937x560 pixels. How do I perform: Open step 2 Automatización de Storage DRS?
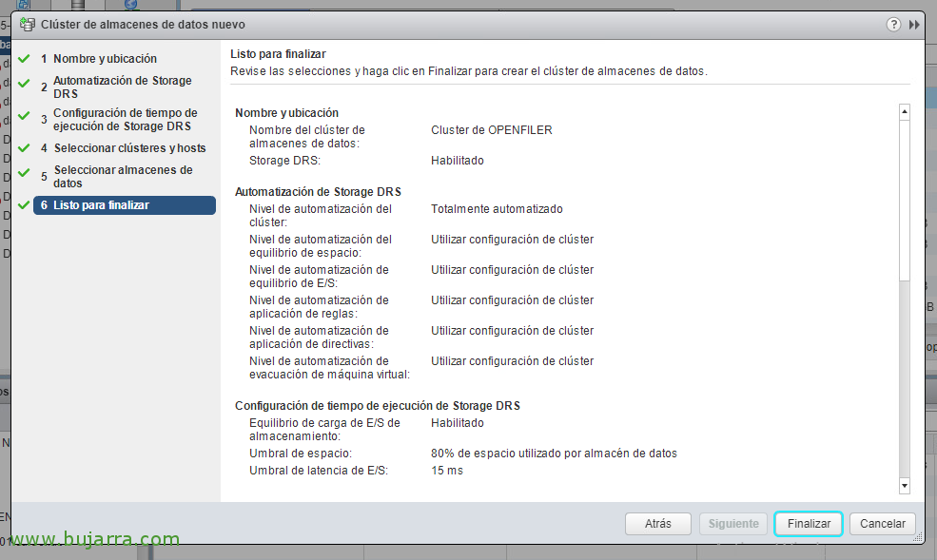tap(122, 87)
